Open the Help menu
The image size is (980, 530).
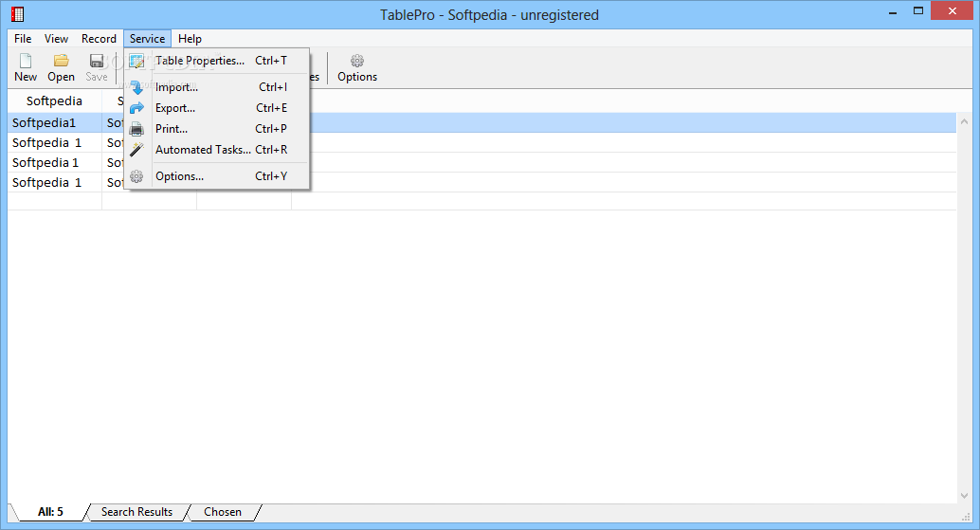(190, 39)
